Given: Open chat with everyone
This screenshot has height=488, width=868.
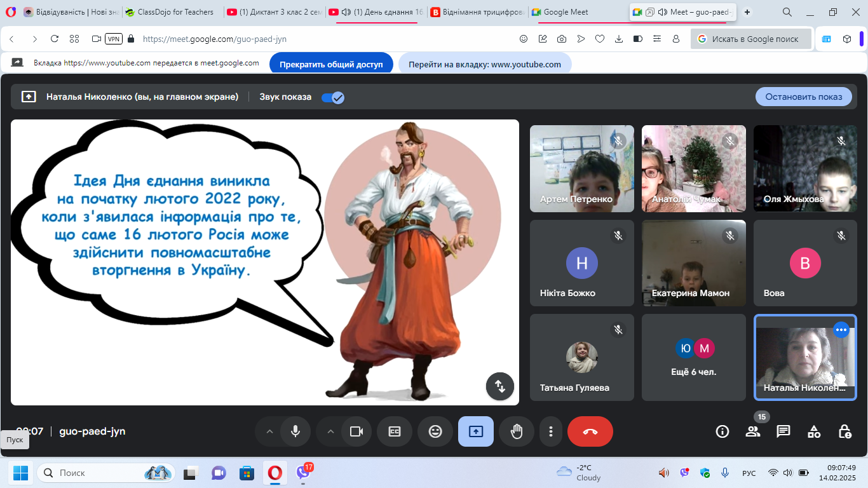Looking at the screenshot, I should 783,431.
